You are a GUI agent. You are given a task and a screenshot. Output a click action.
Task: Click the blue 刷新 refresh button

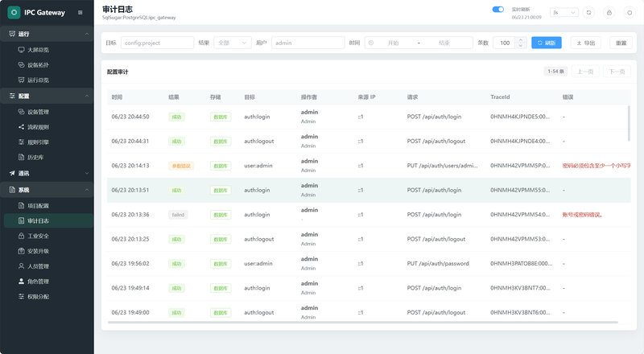coord(547,43)
